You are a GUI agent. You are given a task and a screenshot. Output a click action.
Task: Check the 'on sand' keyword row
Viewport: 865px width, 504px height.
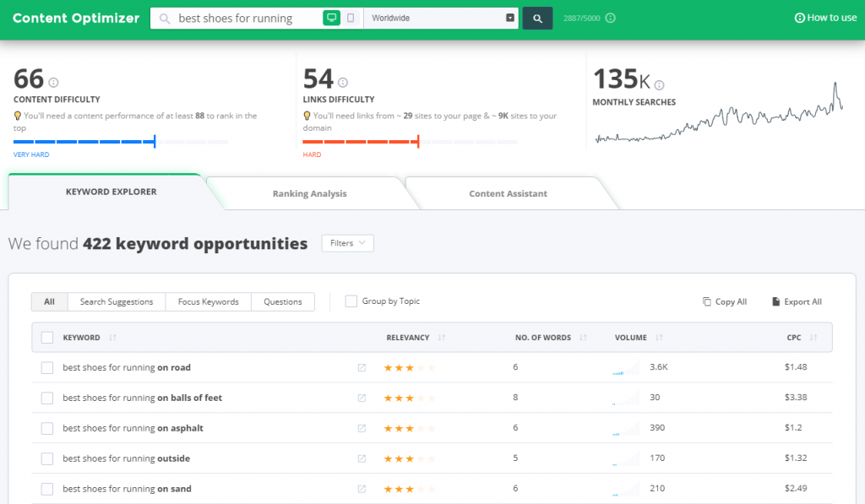tap(47, 489)
